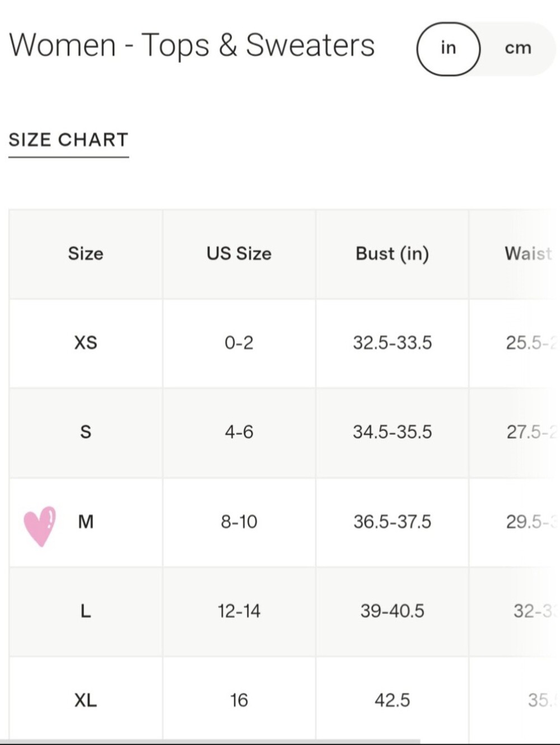Screen dimensions: 560x745
Task: Click the US Size column header
Action: pyautogui.click(x=239, y=254)
